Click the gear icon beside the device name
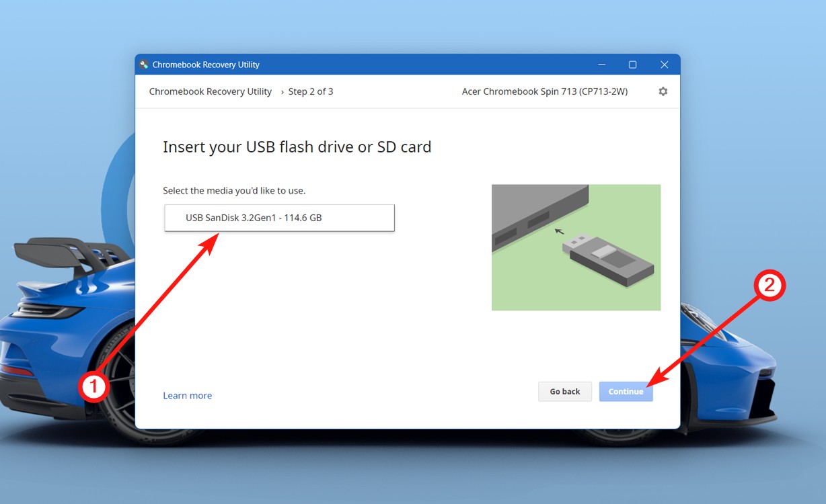The height and width of the screenshot is (504, 826). 663,91
